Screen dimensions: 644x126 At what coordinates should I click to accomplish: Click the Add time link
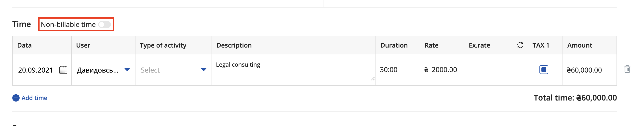(x=34, y=98)
